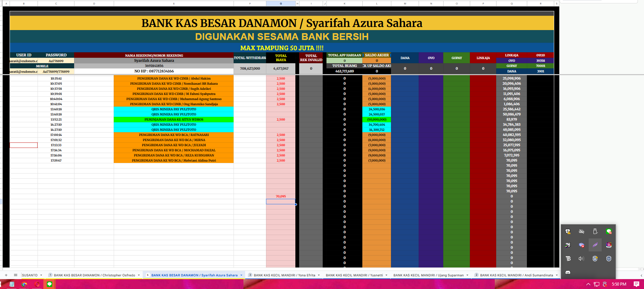Image resolution: width=644 pixels, height=289 pixels.
Task: Click the purple feather tray icon
Action: point(595,245)
